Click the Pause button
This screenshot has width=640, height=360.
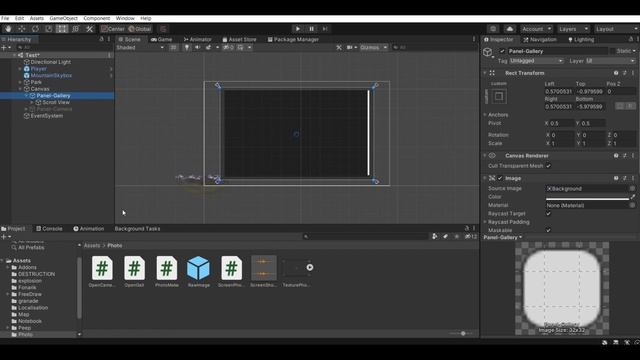(311, 29)
